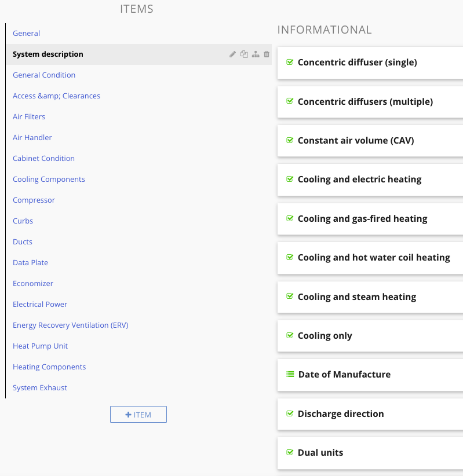Click the trash delete icon for System description
Viewport: 463px width, 476px height.
(267, 54)
